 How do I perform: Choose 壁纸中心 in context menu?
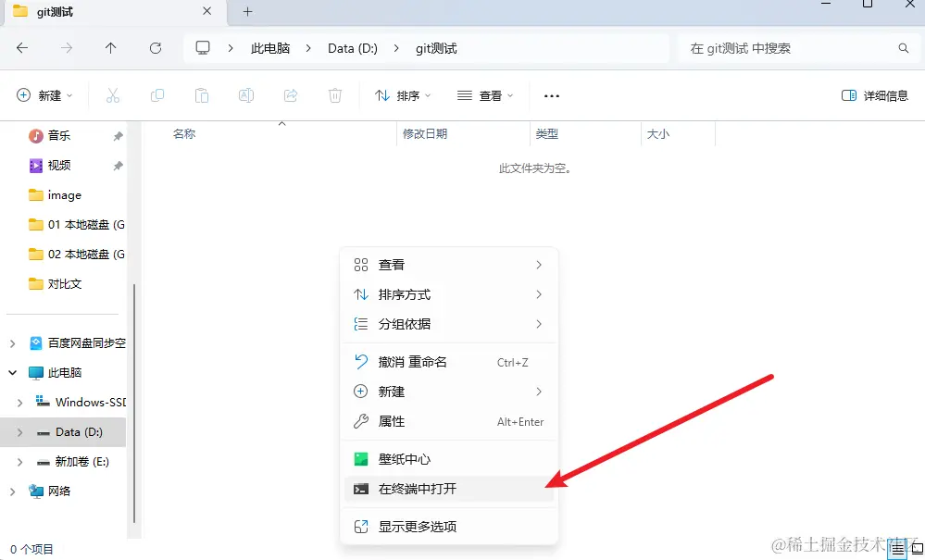tap(448, 459)
